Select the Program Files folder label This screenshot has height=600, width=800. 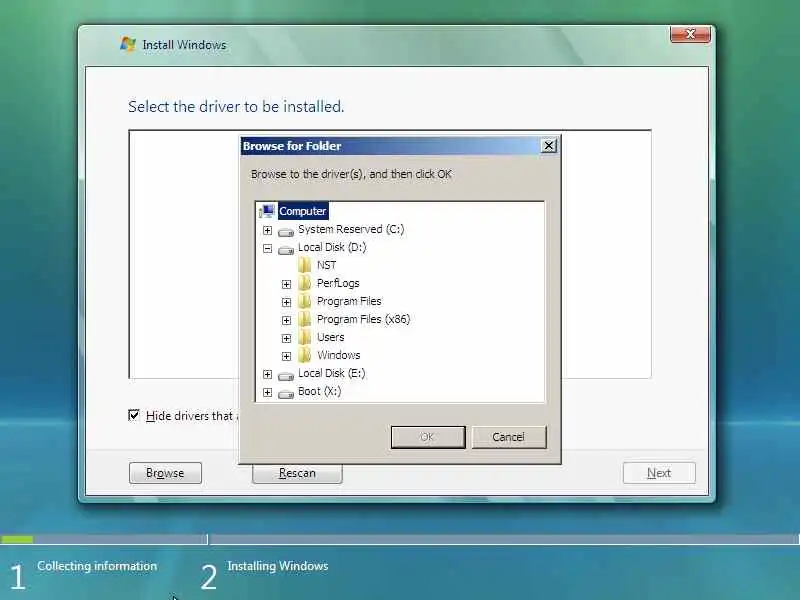tap(349, 301)
